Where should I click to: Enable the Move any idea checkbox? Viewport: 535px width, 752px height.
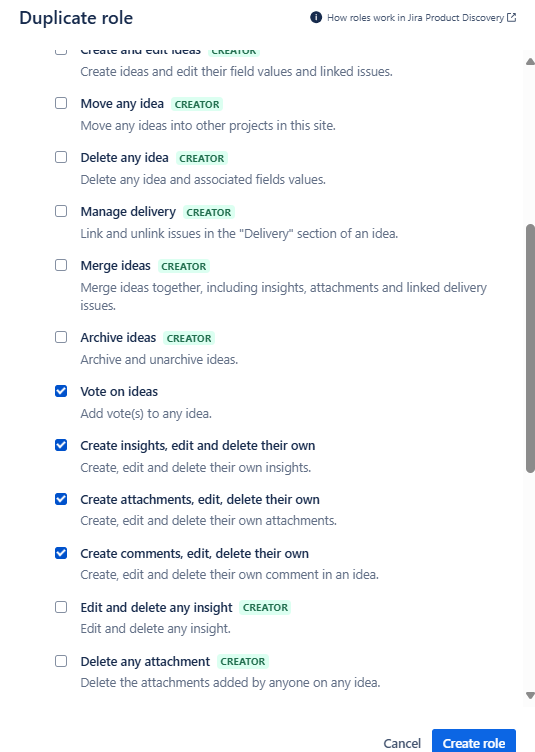(61, 104)
